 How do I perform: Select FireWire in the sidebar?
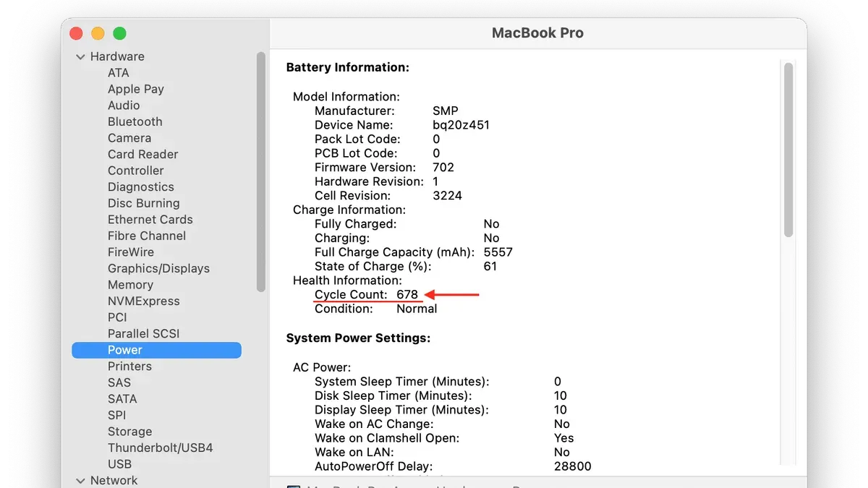[131, 252]
